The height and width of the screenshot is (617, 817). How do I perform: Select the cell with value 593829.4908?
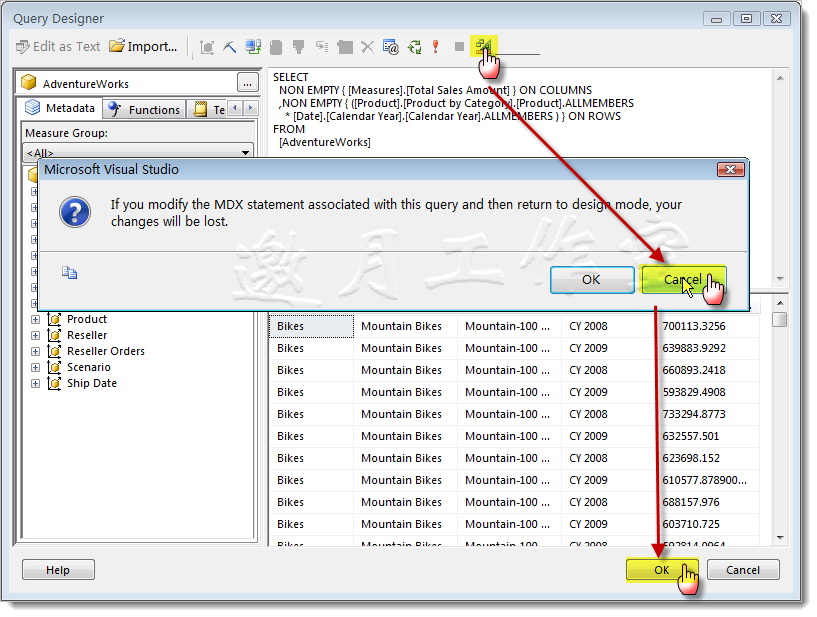click(x=707, y=392)
